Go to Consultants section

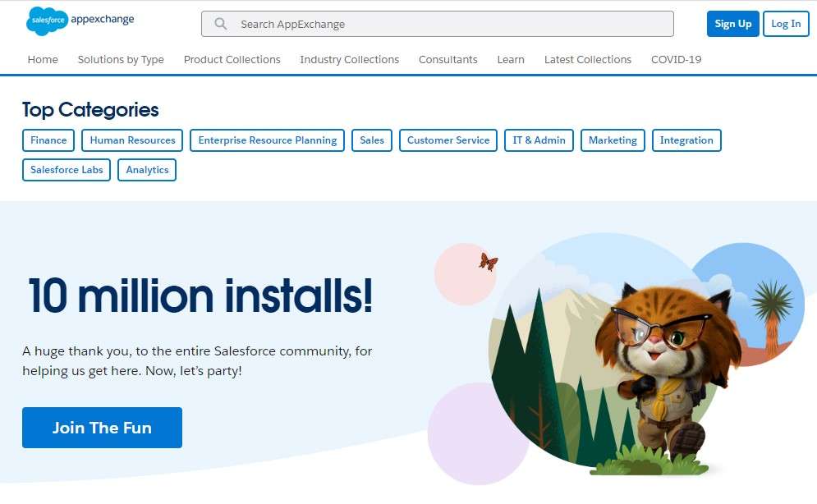coord(448,59)
